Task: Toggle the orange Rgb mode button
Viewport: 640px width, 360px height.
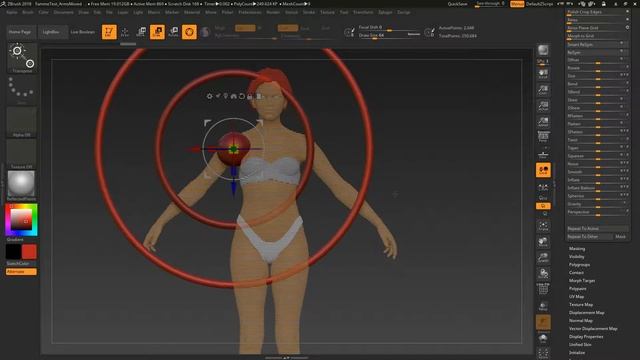Action: point(245,28)
